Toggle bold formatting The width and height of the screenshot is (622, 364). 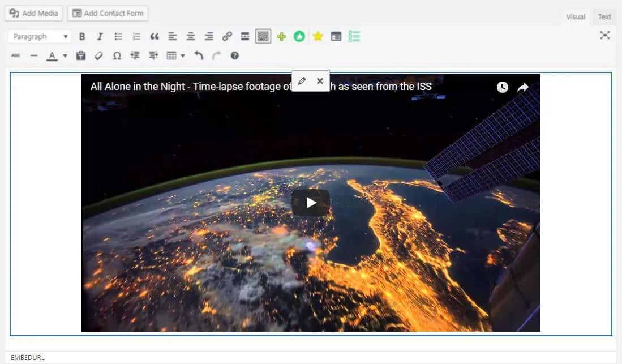pos(82,37)
